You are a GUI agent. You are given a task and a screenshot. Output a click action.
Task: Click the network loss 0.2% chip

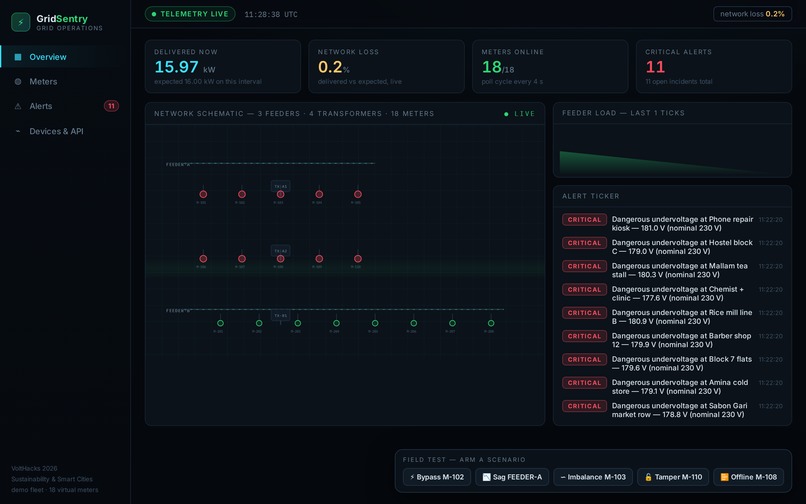click(x=752, y=14)
